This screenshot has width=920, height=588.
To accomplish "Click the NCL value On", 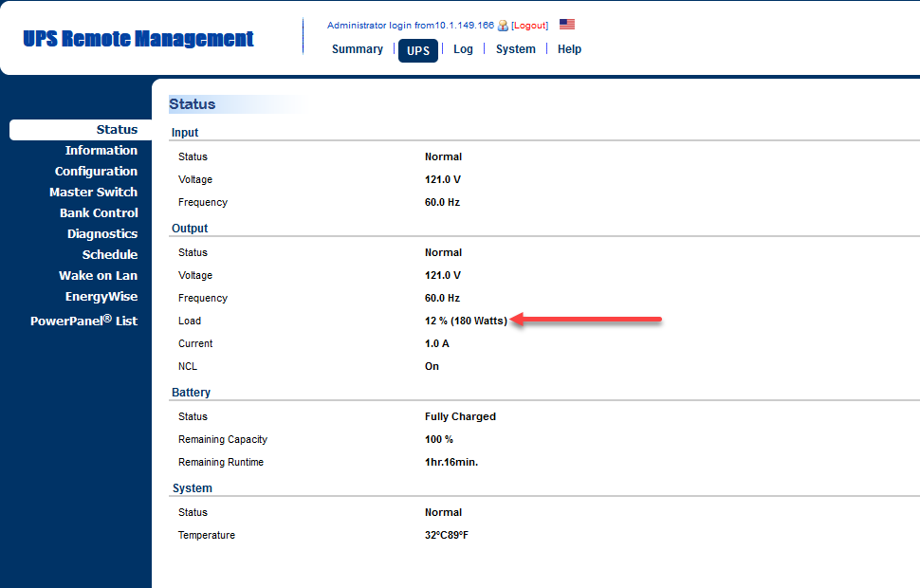I will click(432, 367).
